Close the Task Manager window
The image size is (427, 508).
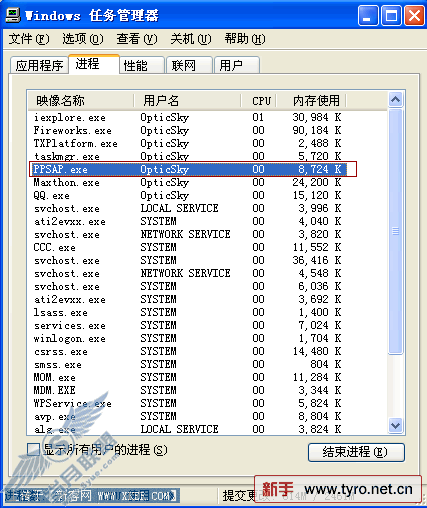[x=414, y=15]
